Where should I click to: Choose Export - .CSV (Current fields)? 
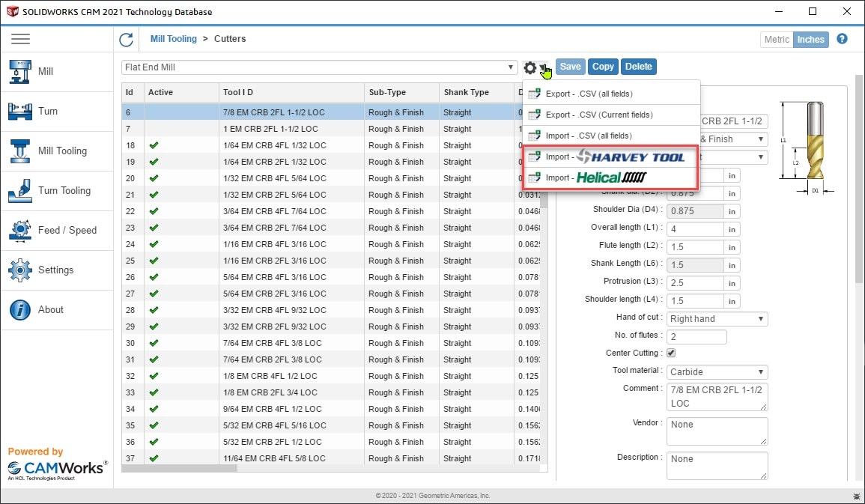coord(611,115)
